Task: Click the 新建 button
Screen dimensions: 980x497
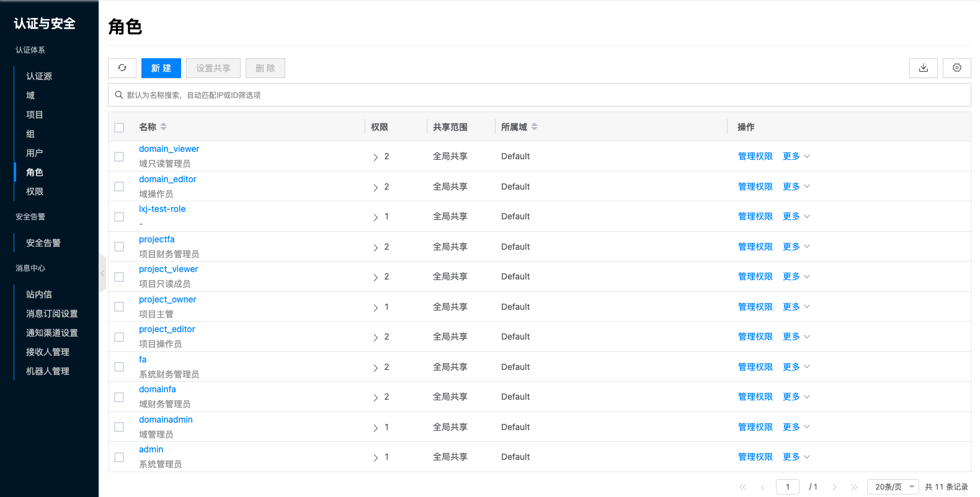Action: pyautogui.click(x=161, y=68)
